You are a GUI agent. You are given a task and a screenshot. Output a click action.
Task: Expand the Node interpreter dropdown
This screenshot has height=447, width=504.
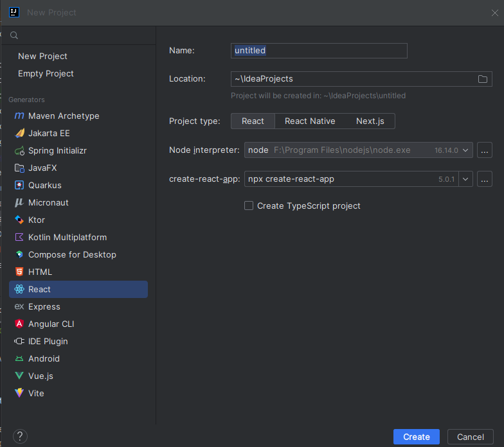click(465, 150)
